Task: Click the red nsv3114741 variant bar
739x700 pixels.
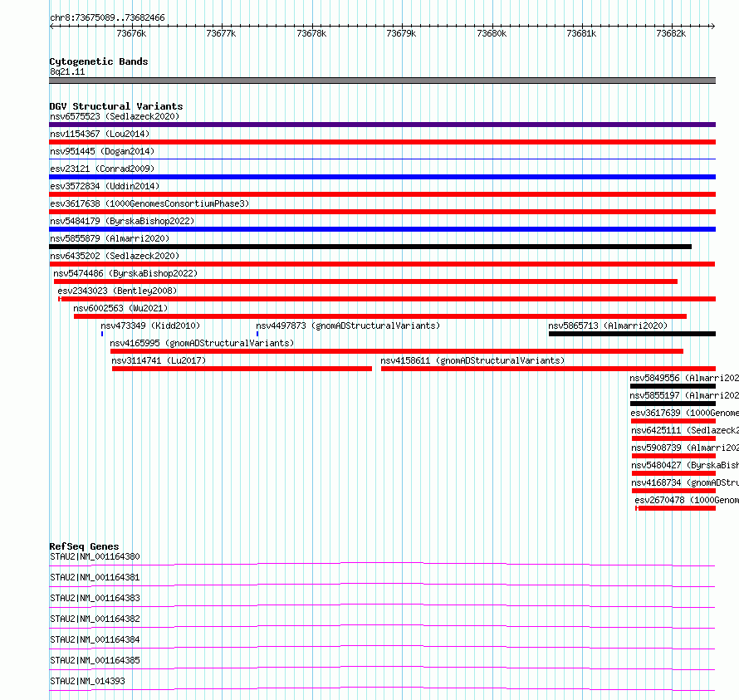Action: click(242, 369)
